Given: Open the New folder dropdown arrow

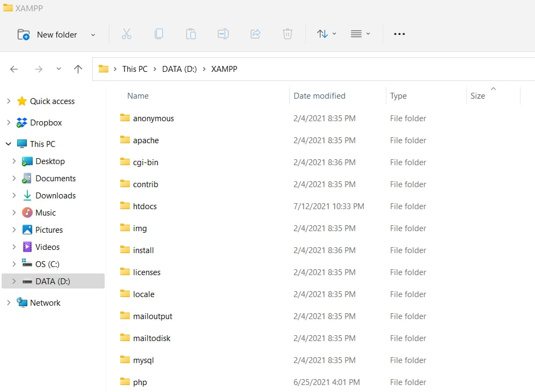Looking at the screenshot, I should [x=93, y=35].
